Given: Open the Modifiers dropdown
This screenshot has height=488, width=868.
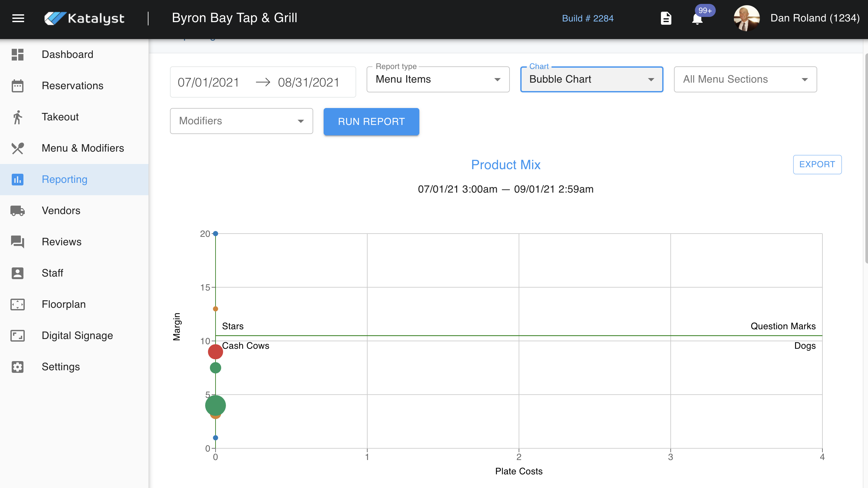Looking at the screenshot, I should (241, 121).
